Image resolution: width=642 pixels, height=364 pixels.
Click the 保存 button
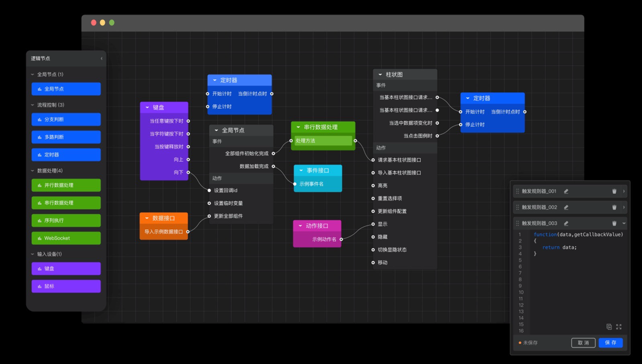(610, 343)
